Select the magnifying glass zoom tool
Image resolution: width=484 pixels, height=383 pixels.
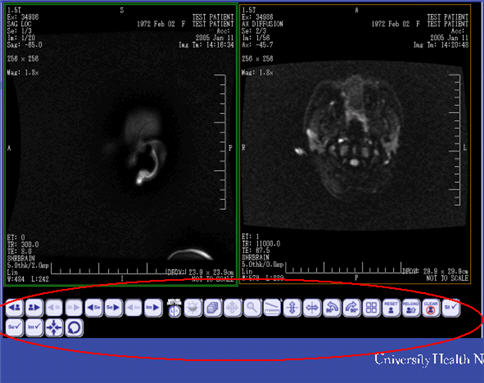252,308
